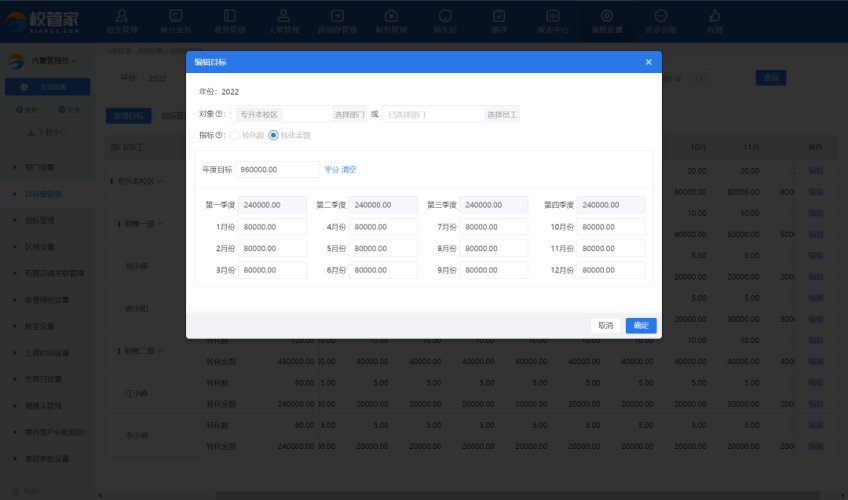848x500 pixels.
Task: Open 指标管理 in the left sidebar
Action: [40, 220]
